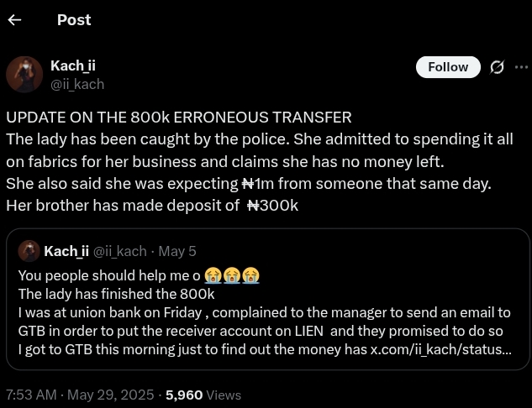
Task: Click the Kach_ii display name in header
Action: pos(79,65)
